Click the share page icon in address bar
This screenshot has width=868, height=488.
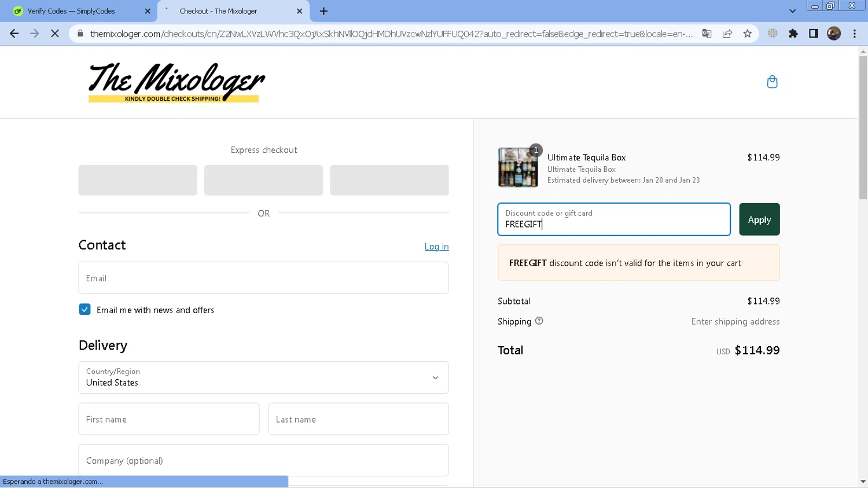pyautogui.click(x=727, y=34)
